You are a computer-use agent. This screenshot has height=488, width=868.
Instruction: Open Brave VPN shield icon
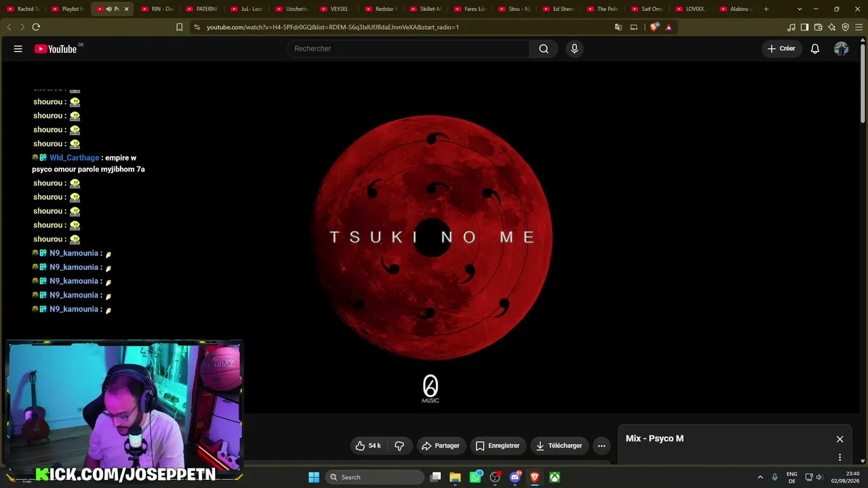[x=846, y=27]
